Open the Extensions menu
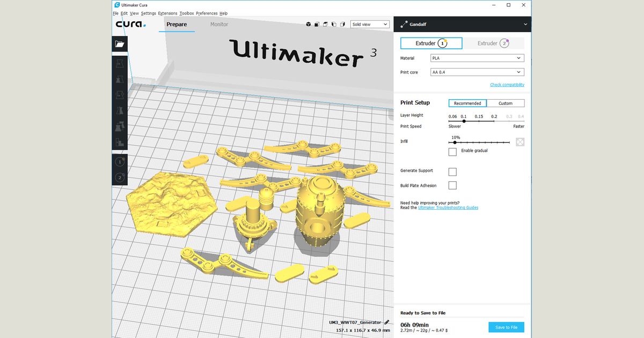Viewport: 644px width, 338px height. (x=167, y=13)
